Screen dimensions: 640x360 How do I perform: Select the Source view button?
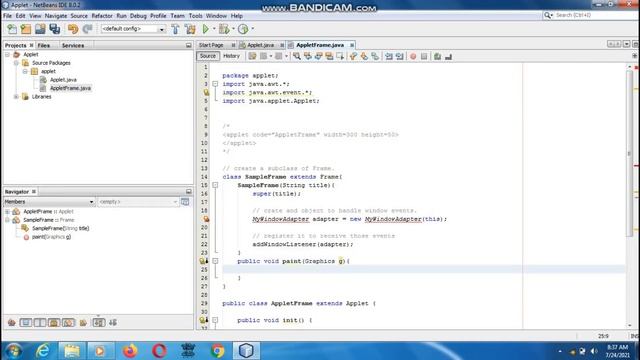(x=208, y=56)
